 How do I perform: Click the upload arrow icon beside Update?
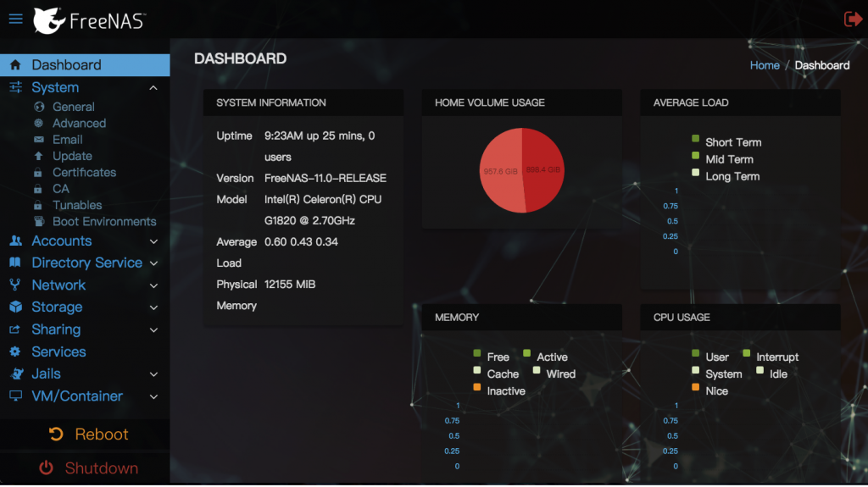(39, 156)
